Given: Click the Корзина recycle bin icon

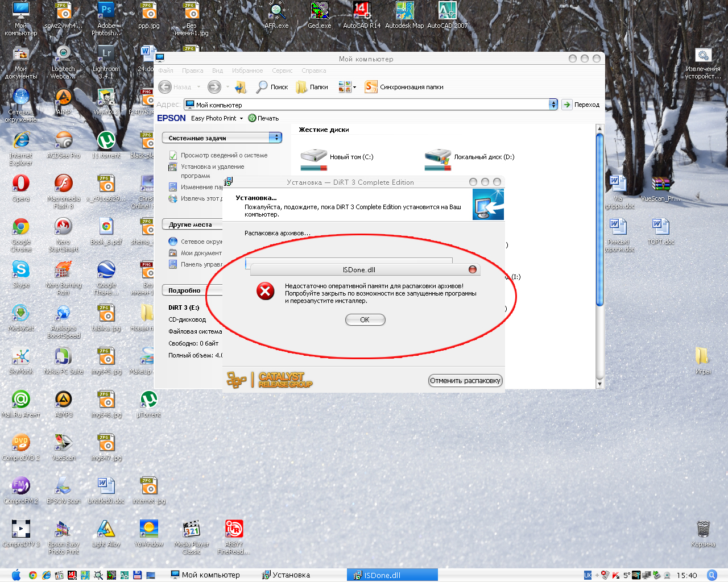Looking at the screenshot, I should click(703, 533).
